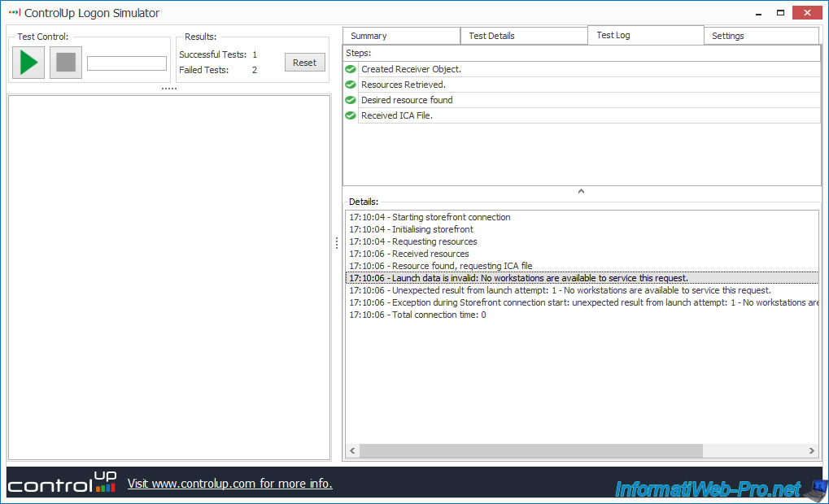The width and height of the screenshot is (829, 504).
Task: Minimize the ControlUp Logon Simulator window
Action: [759, 13]
